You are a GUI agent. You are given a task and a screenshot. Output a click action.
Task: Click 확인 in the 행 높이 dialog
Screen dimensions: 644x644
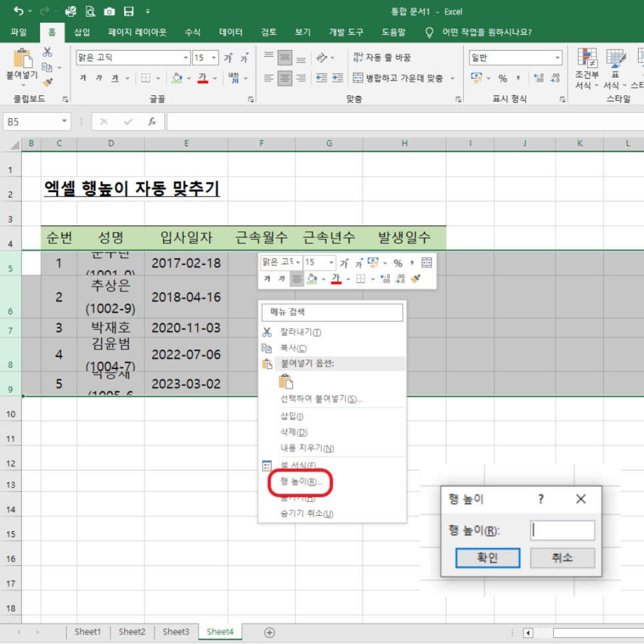(x=488, y=558)
